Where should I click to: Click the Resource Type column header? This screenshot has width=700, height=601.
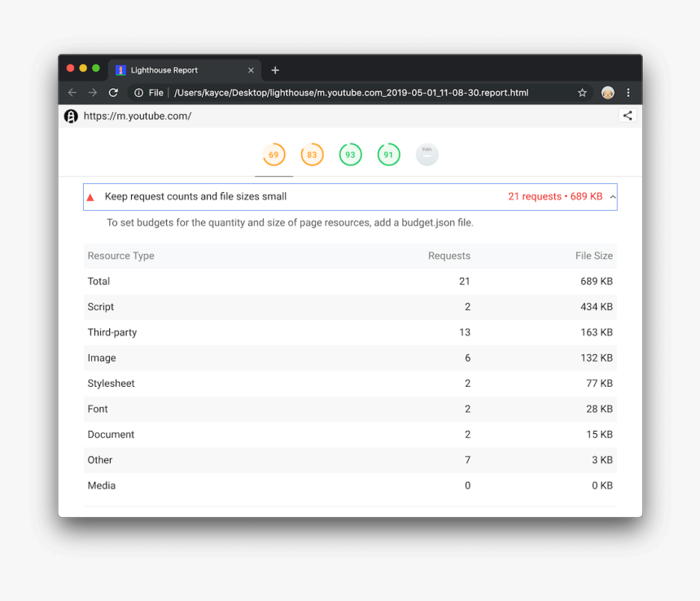point(121,256)
